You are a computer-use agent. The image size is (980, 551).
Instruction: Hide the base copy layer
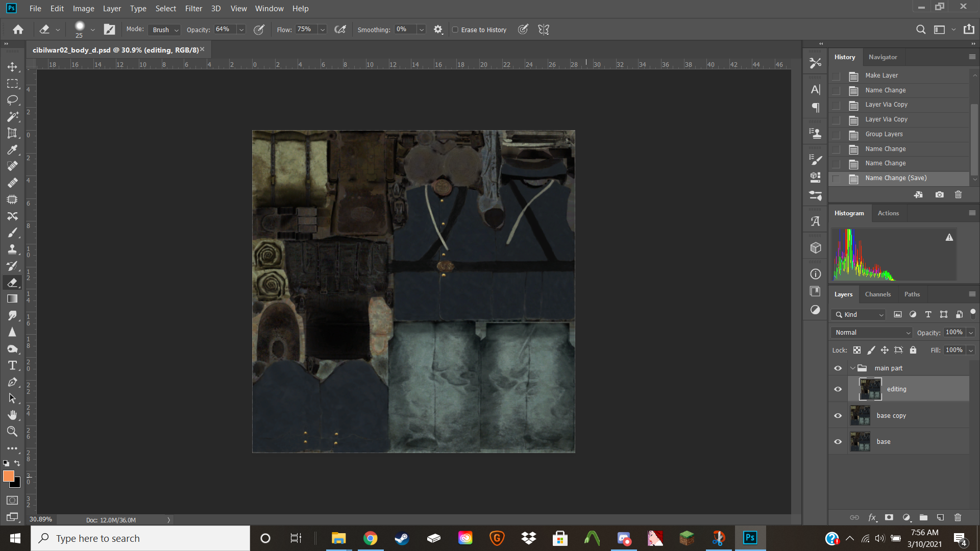(838, 416)
